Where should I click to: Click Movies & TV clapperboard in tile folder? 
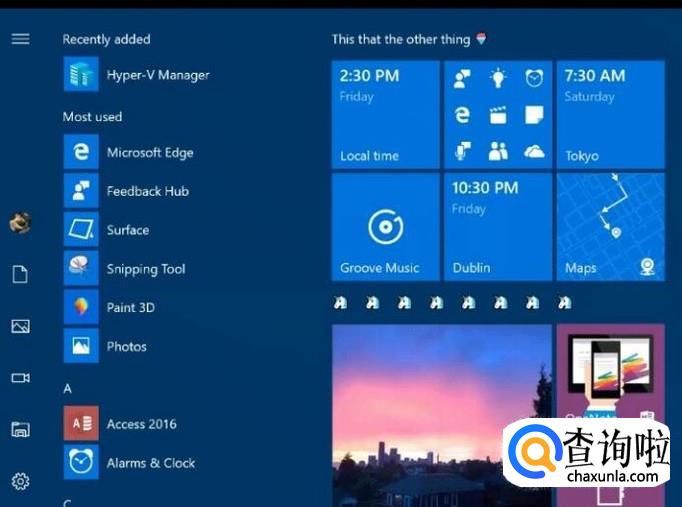498,115
